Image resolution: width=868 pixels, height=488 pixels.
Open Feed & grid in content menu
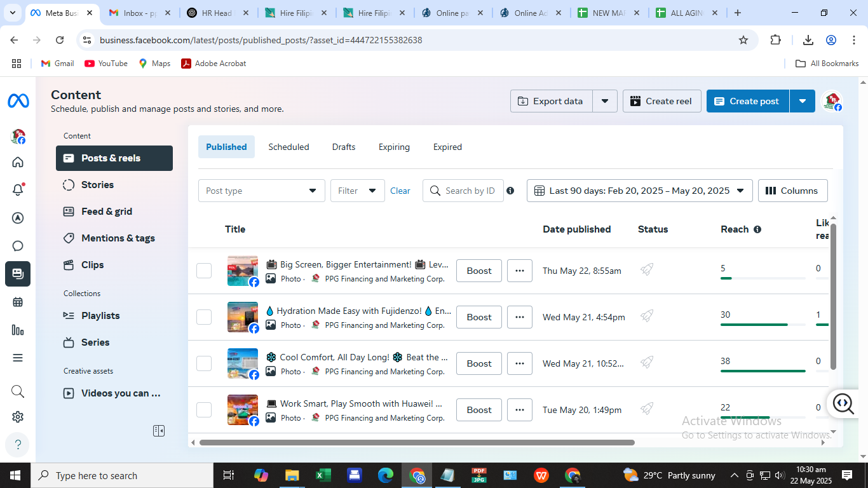(114, 212)
